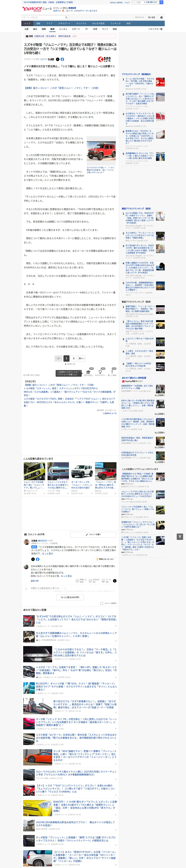Open マイページ link
This screenshot has width=186, height=868.
(139, 18)
